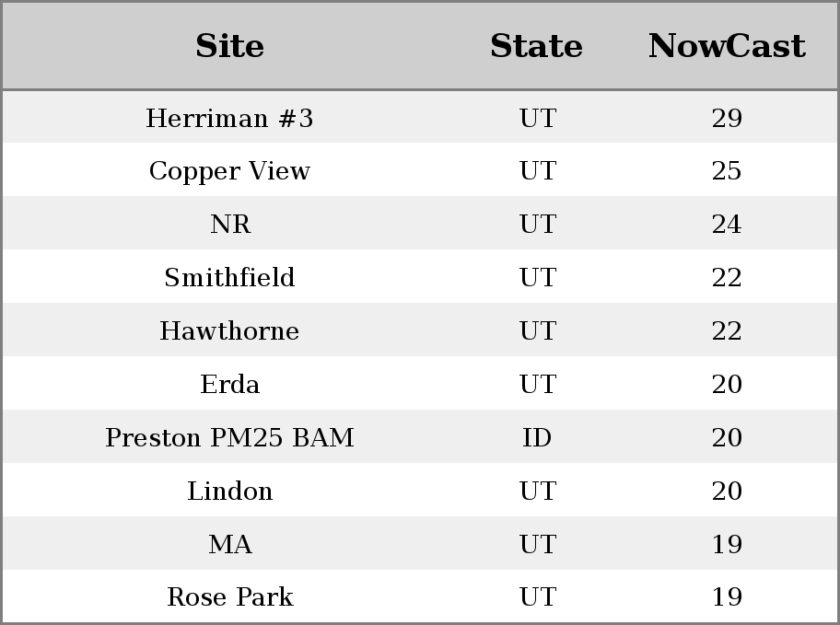This screenshot has width=840, height=625.
Task: Click the Preston PM25 BAM site
Action: click(229, 438)
